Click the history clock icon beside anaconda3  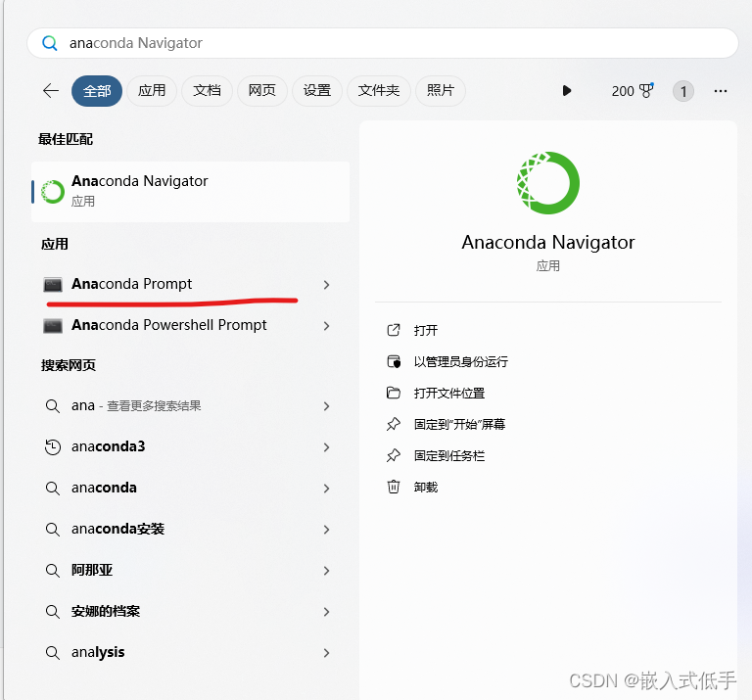(x=52, y=446)
